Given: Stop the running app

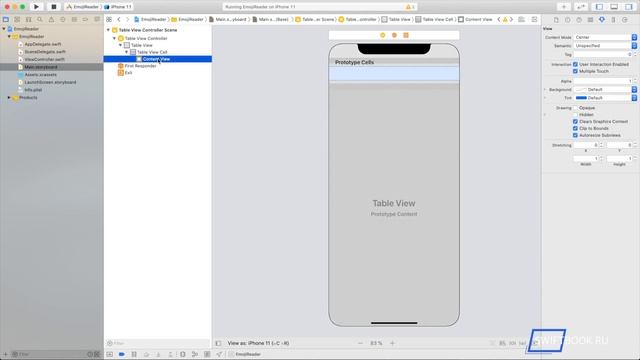Looking at the screenshot, I should [53, 7].
